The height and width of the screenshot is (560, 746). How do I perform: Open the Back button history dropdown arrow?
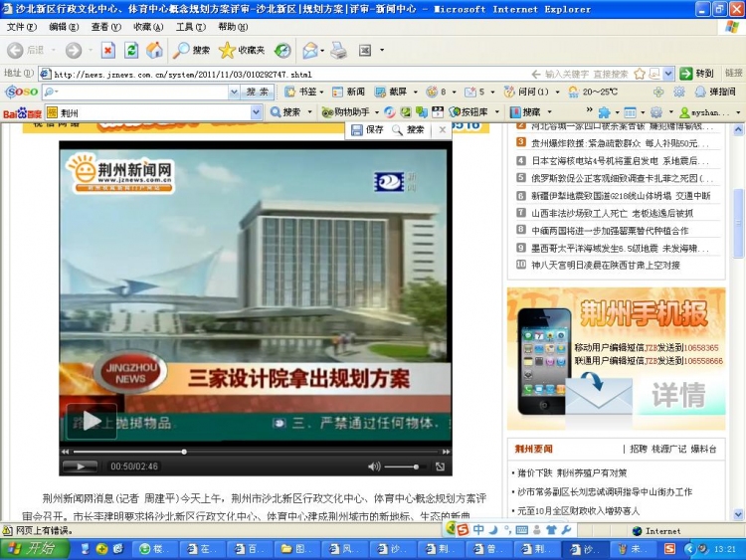(x=54, y=50)
